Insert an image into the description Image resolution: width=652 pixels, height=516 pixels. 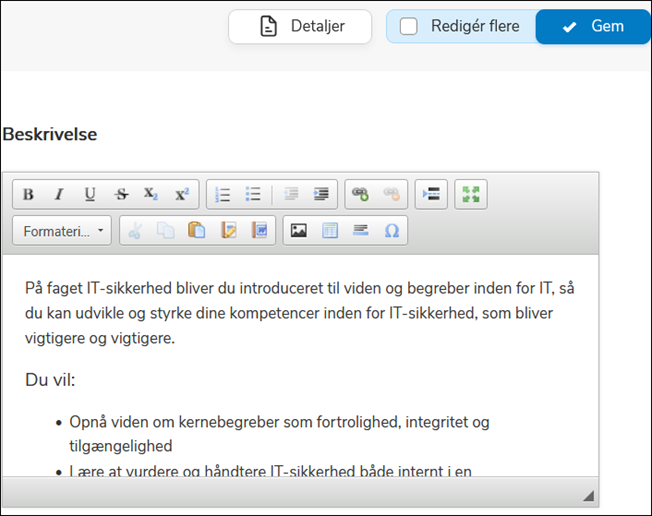pos(298,231)
